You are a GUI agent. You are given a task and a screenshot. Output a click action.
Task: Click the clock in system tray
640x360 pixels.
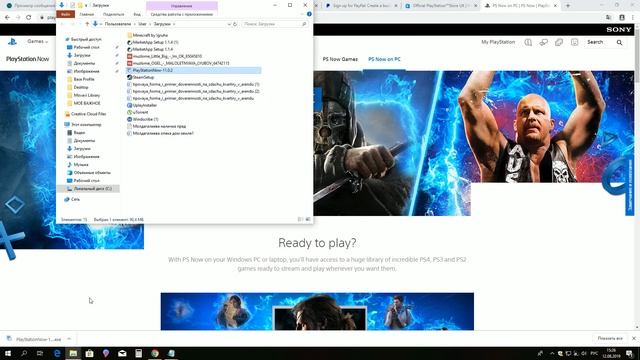pos(611,353)
